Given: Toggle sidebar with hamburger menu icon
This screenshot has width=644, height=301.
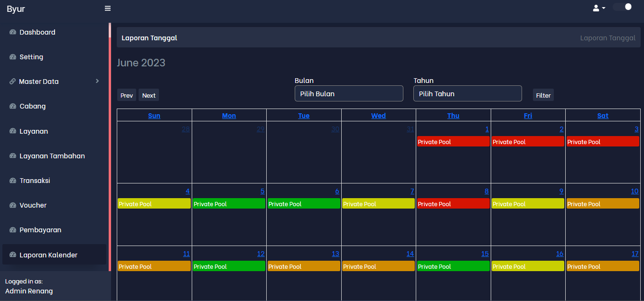Looking at the screenshot, I should click(108, 9).
